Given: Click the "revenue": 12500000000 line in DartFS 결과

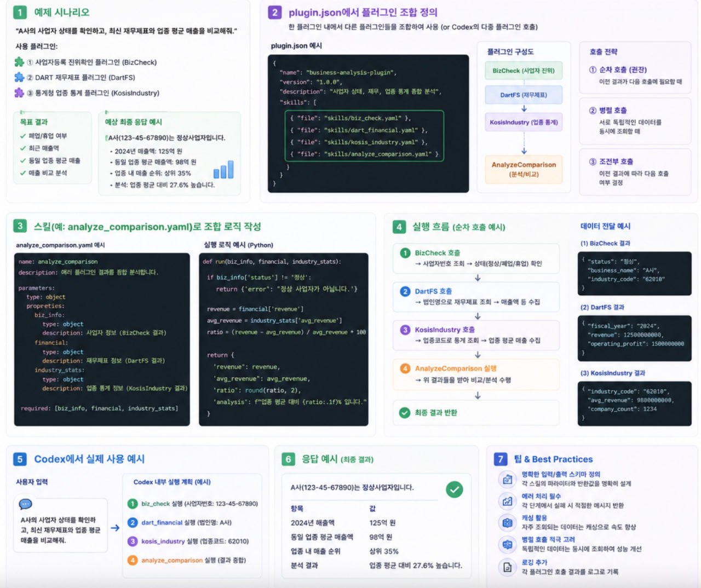Looking at the screenshot, I should point(625,335).
